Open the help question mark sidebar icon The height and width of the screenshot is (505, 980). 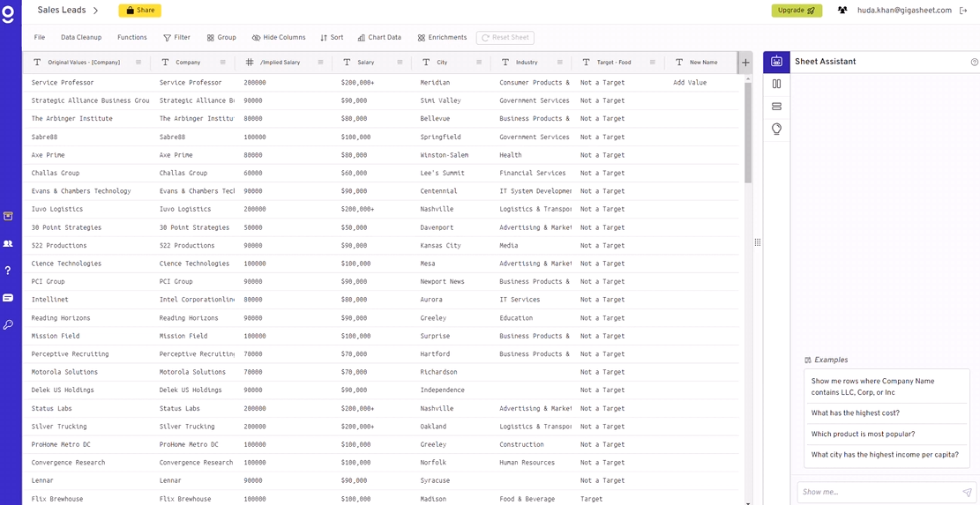coord(8,271)
